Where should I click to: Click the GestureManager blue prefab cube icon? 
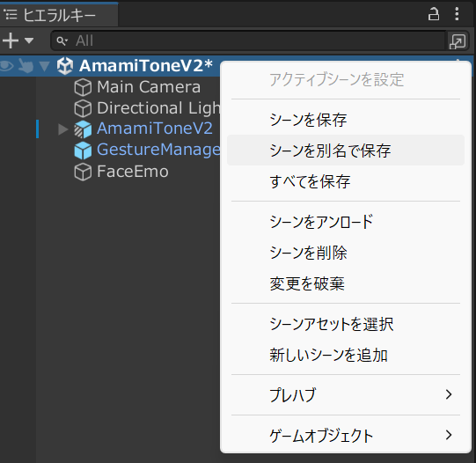click(83, 151)
